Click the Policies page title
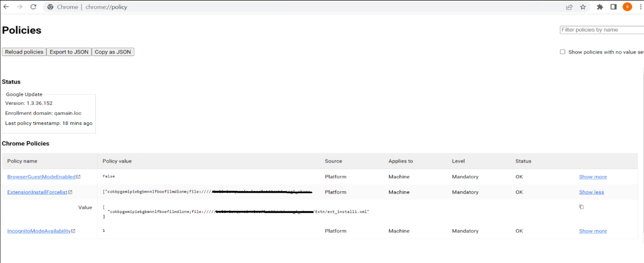 [21, 30]
